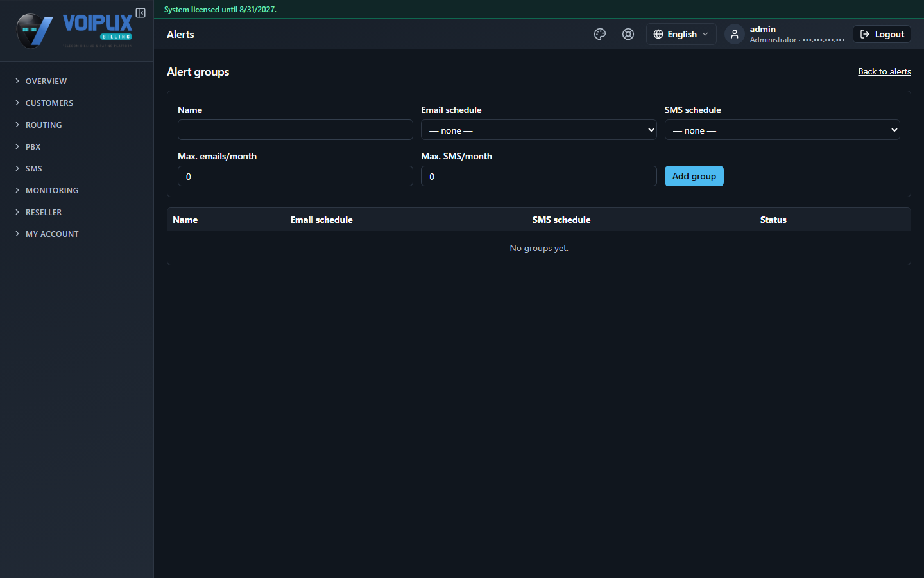
Task: Collapse the sidebar with the panel icon
Action: 141,13
